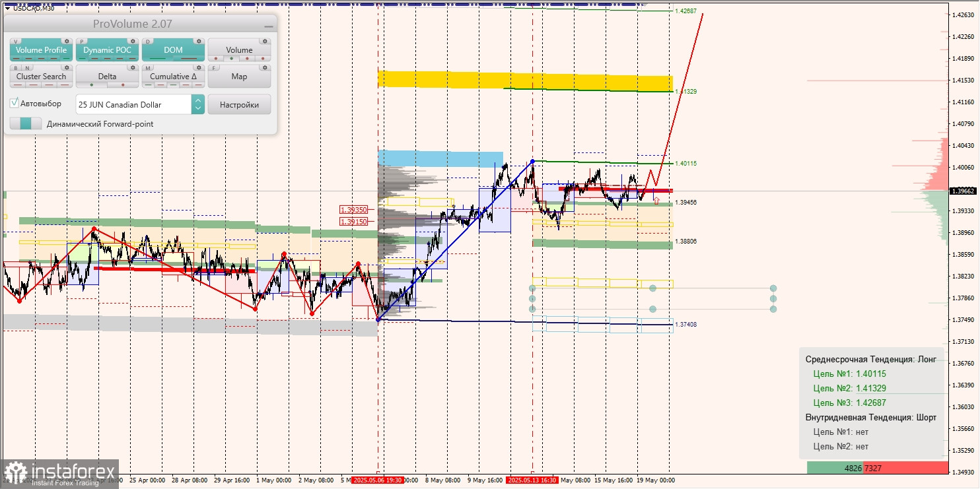The image size is (980, 489).
Task: Click the current price label 1.39662
Action: [964, 191]
